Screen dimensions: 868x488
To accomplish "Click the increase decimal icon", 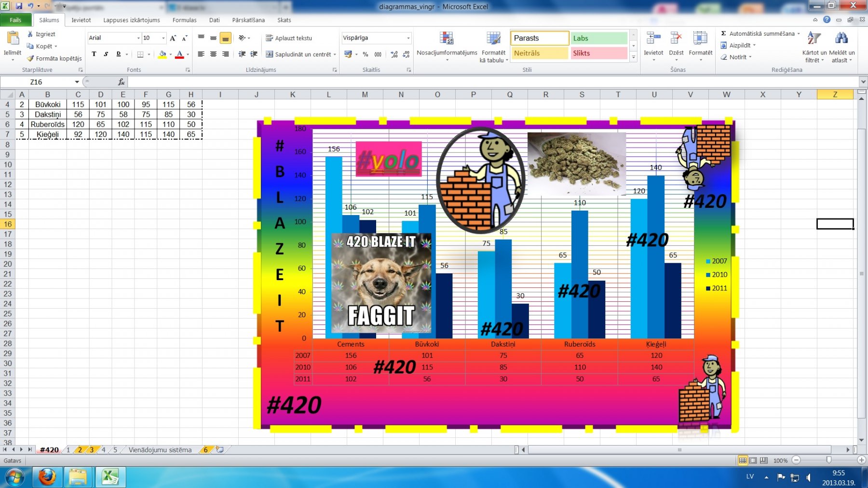I will [394, 54].
